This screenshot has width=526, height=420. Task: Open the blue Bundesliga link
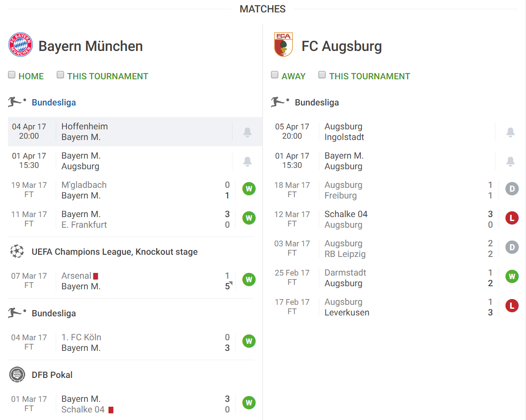tap(54, 102)
